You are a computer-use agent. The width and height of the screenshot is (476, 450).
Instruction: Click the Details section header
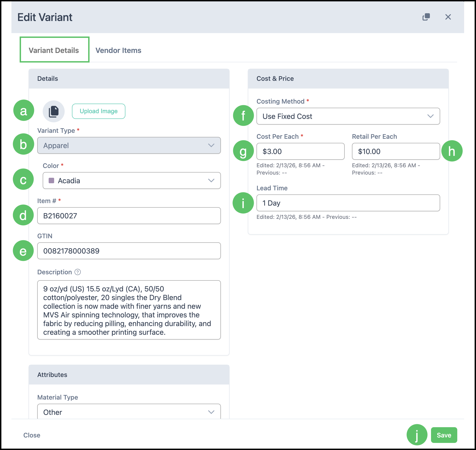[x=129, y=79]
